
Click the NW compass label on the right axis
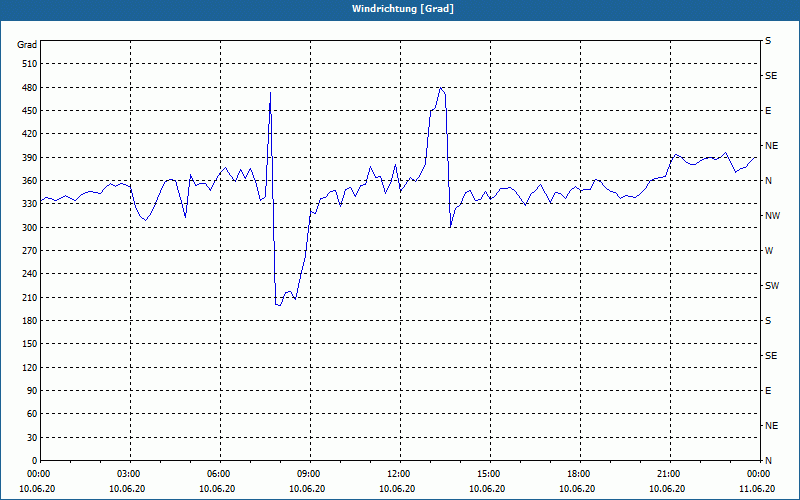[x=772, y=216]
